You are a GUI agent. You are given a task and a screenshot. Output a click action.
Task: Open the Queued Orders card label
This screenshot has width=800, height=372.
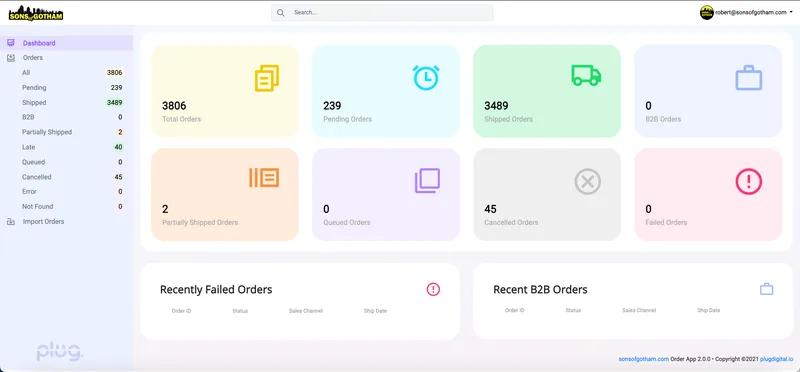pyautogui.click(x=347, y=222)
